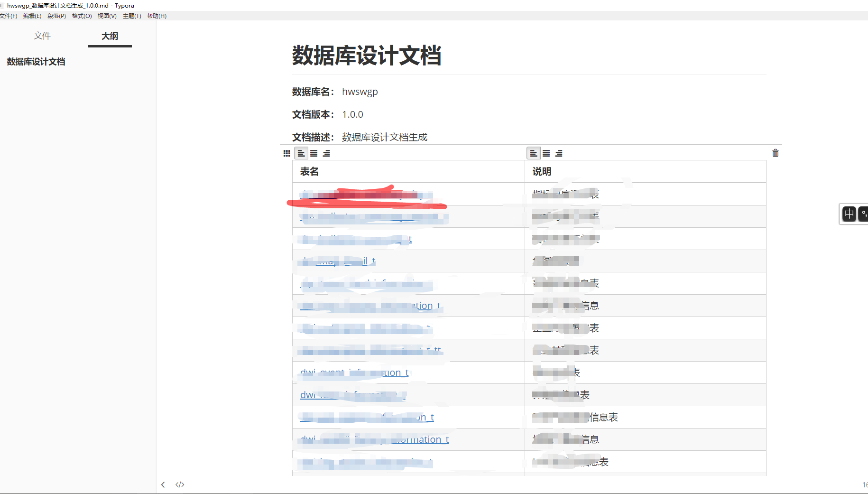868x494 pixels.
Task: Align 表名 column left
Action: (301, 153)
